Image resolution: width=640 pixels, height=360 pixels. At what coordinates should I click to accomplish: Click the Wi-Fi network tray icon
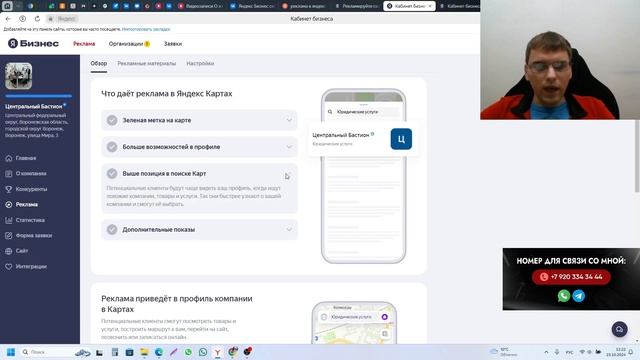pos(582,352)
